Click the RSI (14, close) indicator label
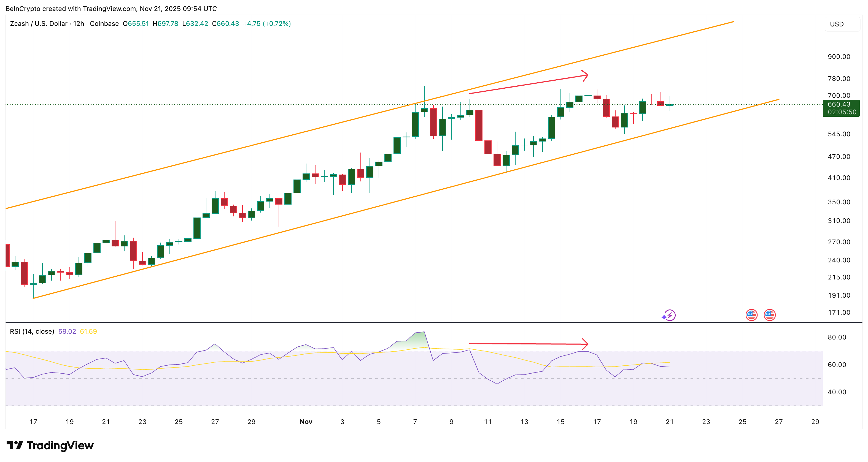Image resolution: width=868 pixels, height=462 pixels. (31, 331)
